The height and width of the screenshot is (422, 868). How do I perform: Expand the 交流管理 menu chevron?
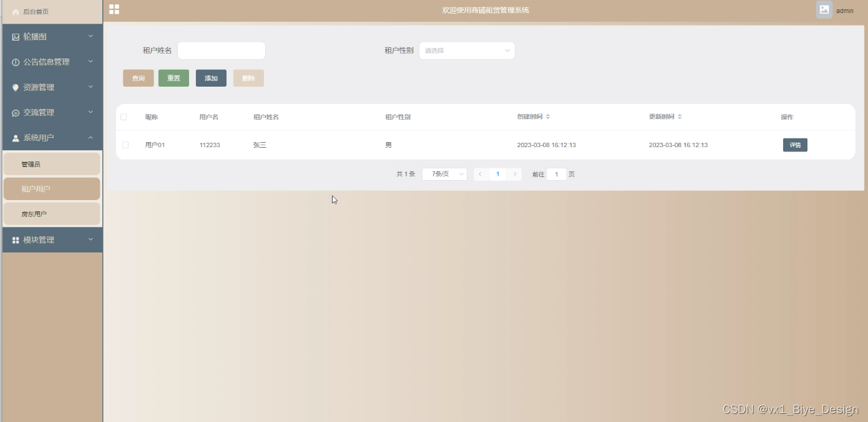point(90,112)
